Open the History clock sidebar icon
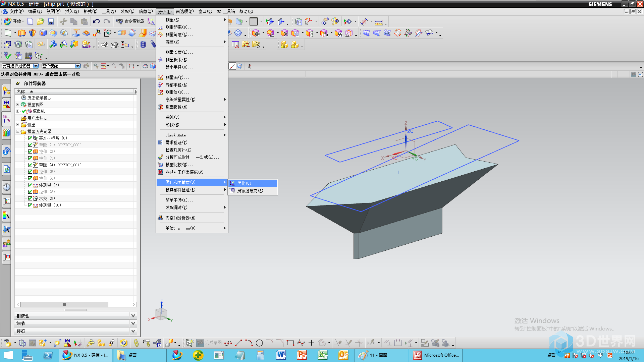Viewport: 644px width, 362px height. pyautogui.click(x=6, y=187)
